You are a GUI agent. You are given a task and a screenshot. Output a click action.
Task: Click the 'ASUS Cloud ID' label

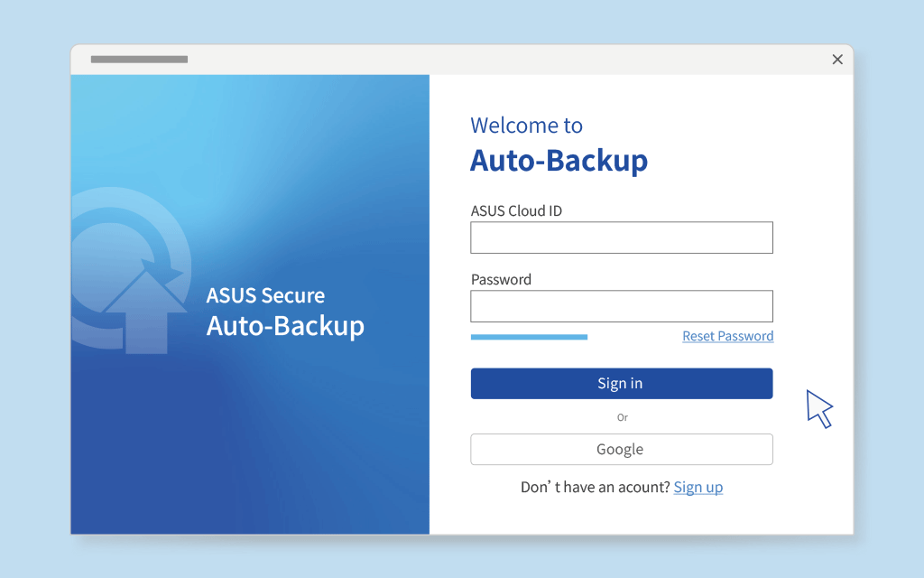pyautogui.click(x=516, y=211)
